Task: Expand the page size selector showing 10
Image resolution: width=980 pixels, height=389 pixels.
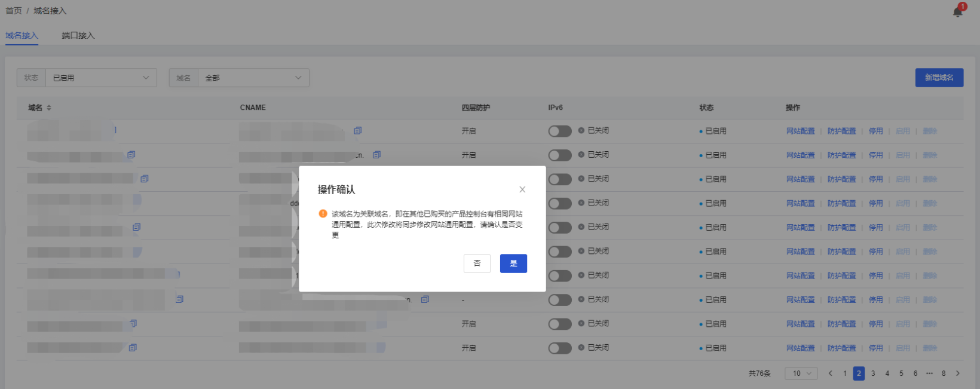Action: point(801,373)
